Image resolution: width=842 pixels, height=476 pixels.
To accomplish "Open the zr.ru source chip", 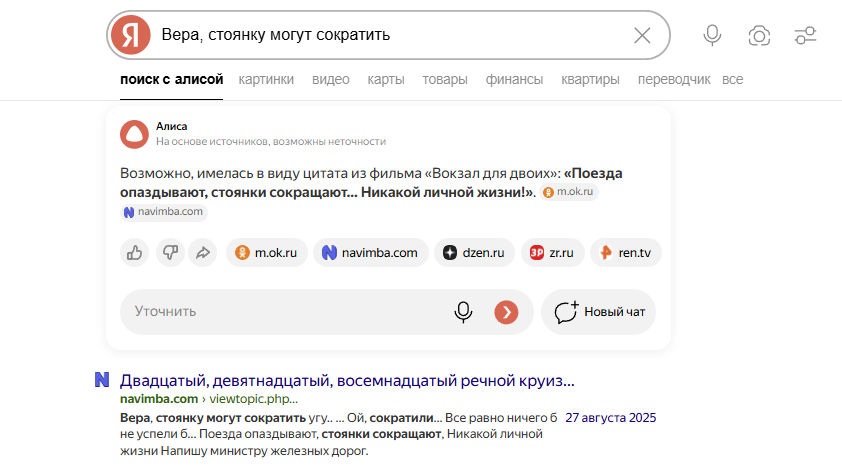I will [553, 253].
